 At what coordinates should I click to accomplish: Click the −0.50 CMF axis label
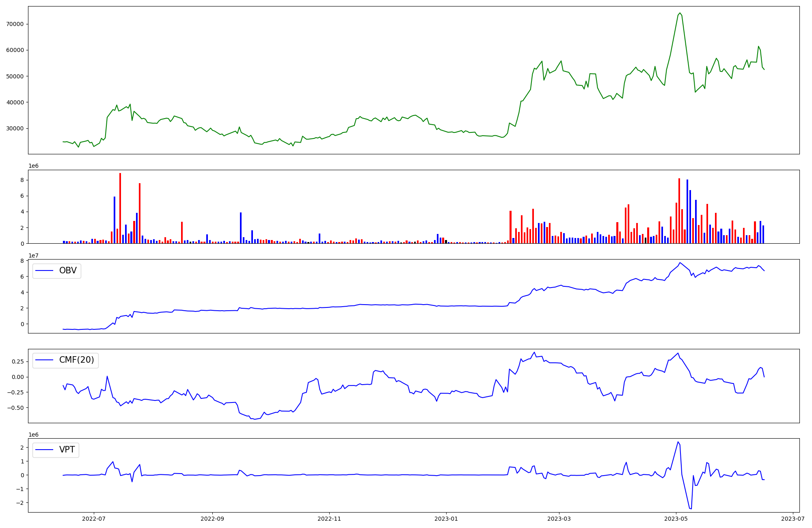(15, 407)
